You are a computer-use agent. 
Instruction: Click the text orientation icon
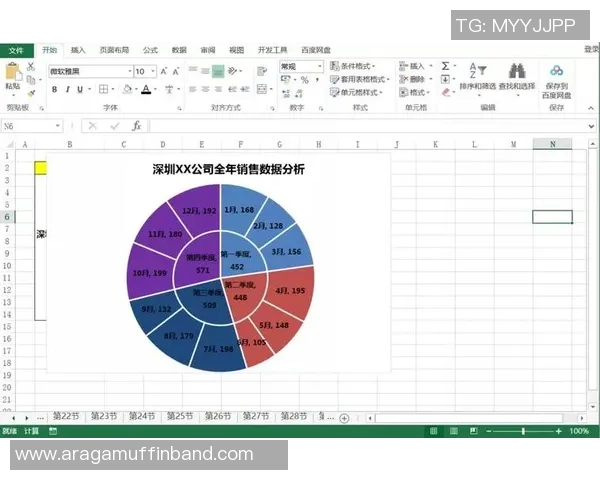232,70
